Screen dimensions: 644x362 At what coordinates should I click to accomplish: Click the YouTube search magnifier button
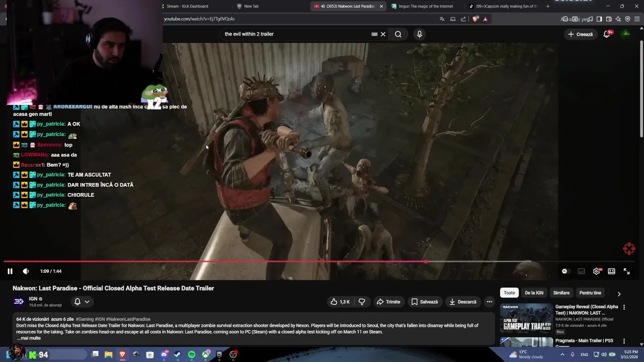click(x=398, y=34)
